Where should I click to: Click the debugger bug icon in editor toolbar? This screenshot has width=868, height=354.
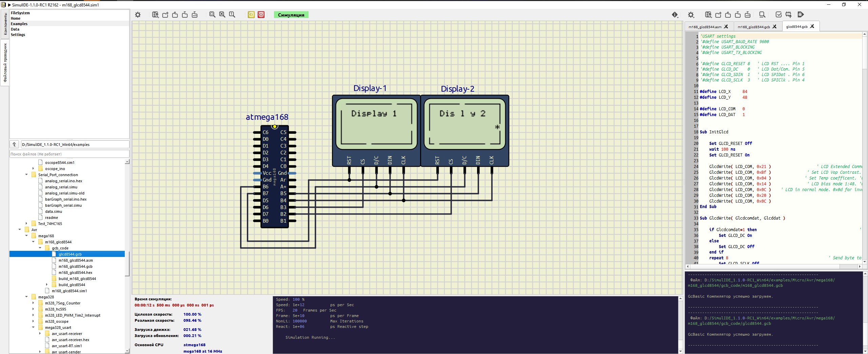(x=801, y=15)
